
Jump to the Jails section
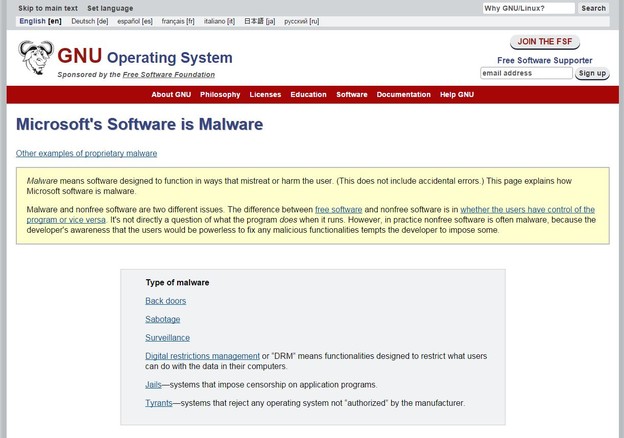tap(153, 385)
